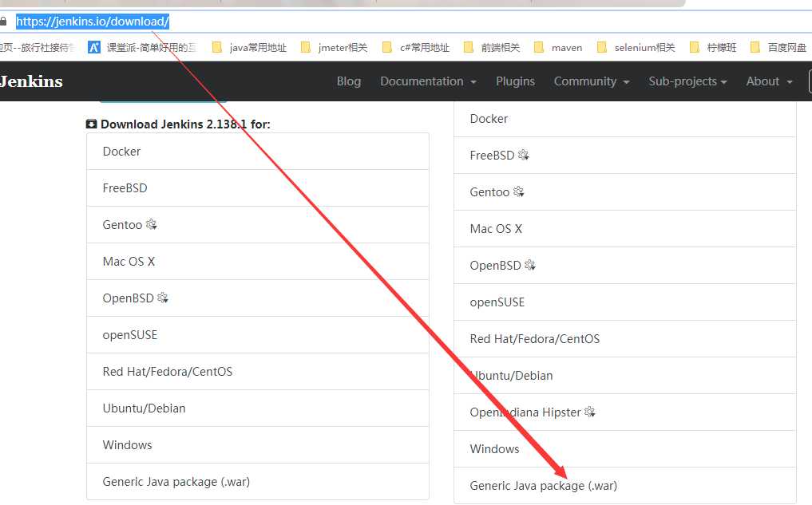The width and height of the screenshot is (812, 505).
Task: Choose openSUSE in the left download list
Action: (258, 335)
